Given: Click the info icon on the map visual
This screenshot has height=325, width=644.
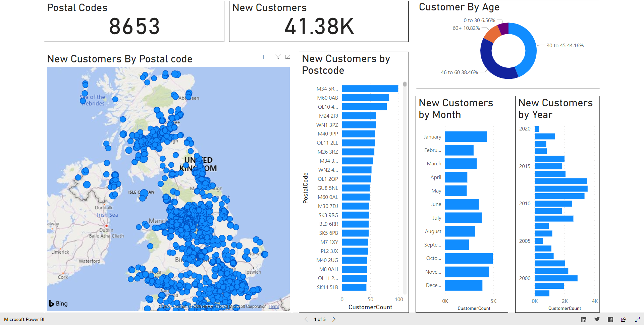Looking at the screenshot, I should pyautogui.click(x=264, y=57).
